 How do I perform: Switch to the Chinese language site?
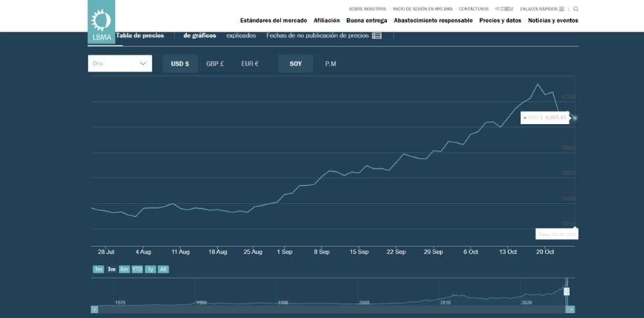coord(504,9)
